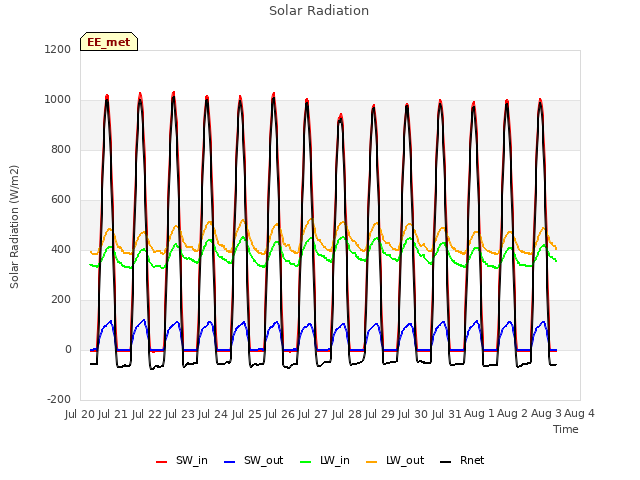The height and width of the screenshot is (480, 640).
Task: Toggle the Rnet legend entry
Action: (462, 461)
